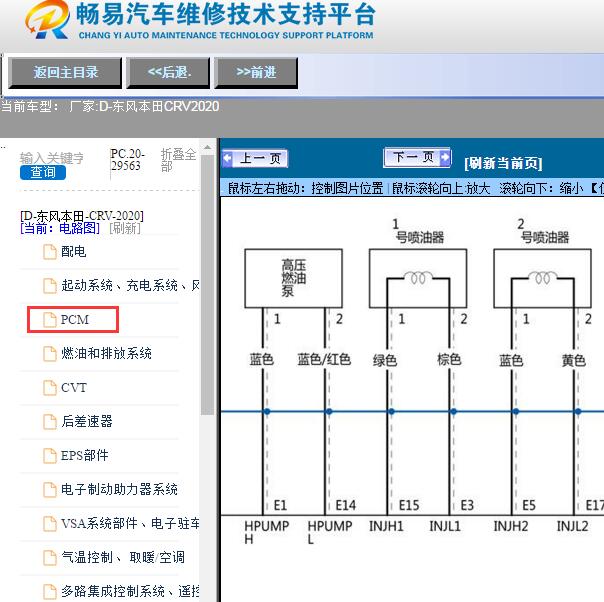Click the 高压燃油泵 component box in diagram
Viewport: 604px width, 602px height.
(x=294, y=278)
